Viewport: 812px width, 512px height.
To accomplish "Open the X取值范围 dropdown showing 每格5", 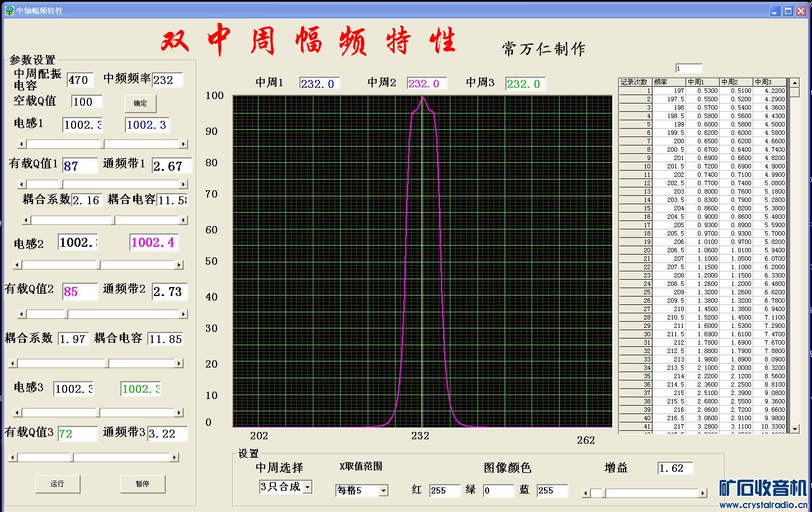I will (362, 490).
